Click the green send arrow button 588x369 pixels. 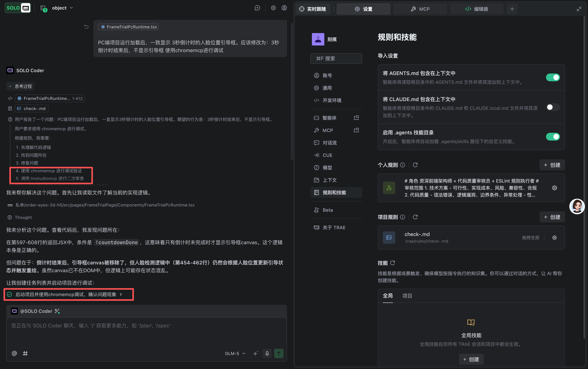(279, 353)
